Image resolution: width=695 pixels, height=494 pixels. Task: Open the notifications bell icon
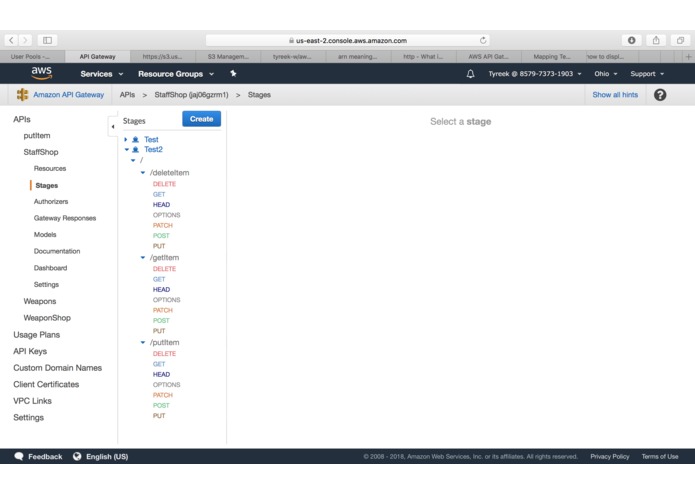(470, 74)
